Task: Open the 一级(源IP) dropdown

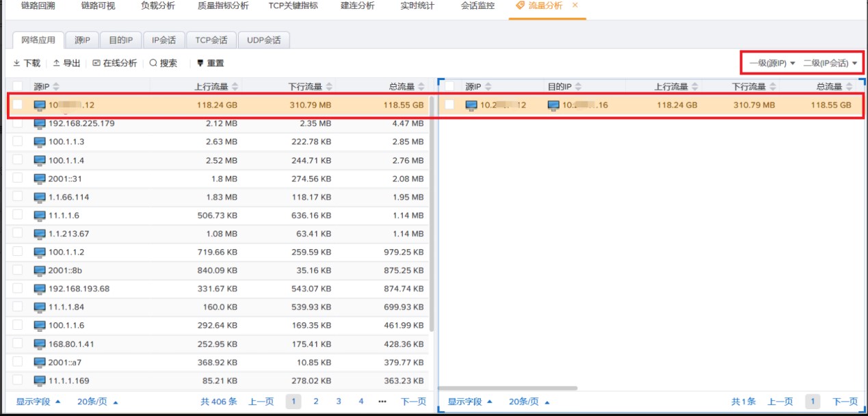Action: (772, 63)
